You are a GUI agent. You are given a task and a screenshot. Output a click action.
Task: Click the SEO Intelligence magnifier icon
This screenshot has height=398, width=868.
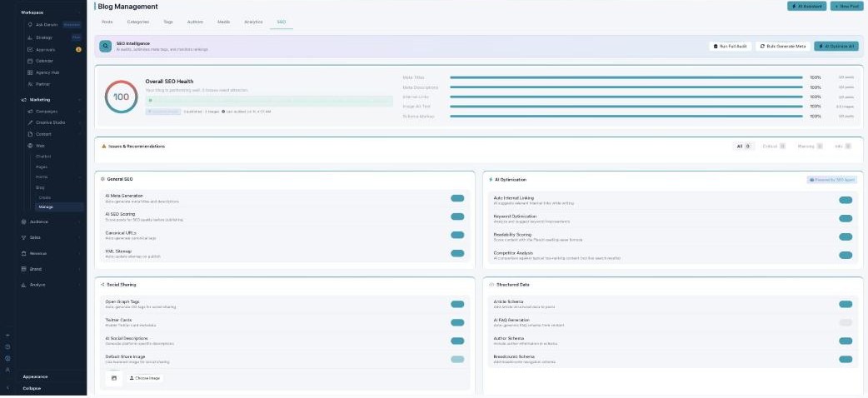coord(105,47)
